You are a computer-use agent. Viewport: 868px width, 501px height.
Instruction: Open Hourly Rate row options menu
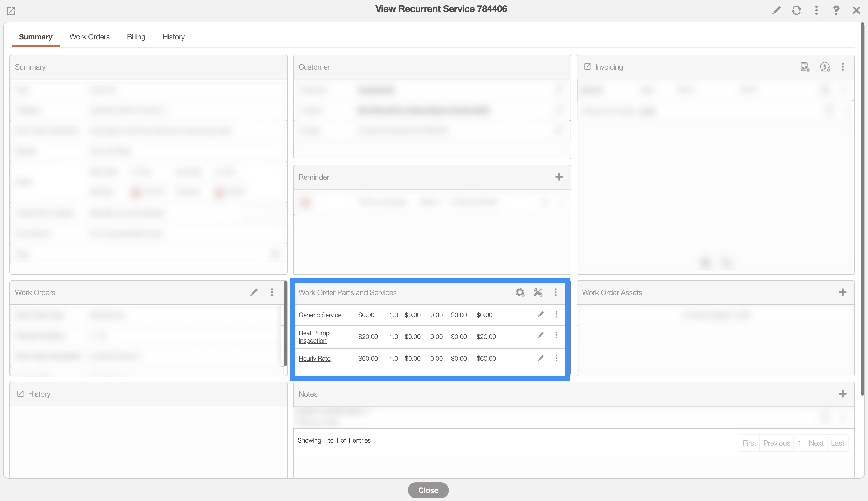[x=556, y=358]
